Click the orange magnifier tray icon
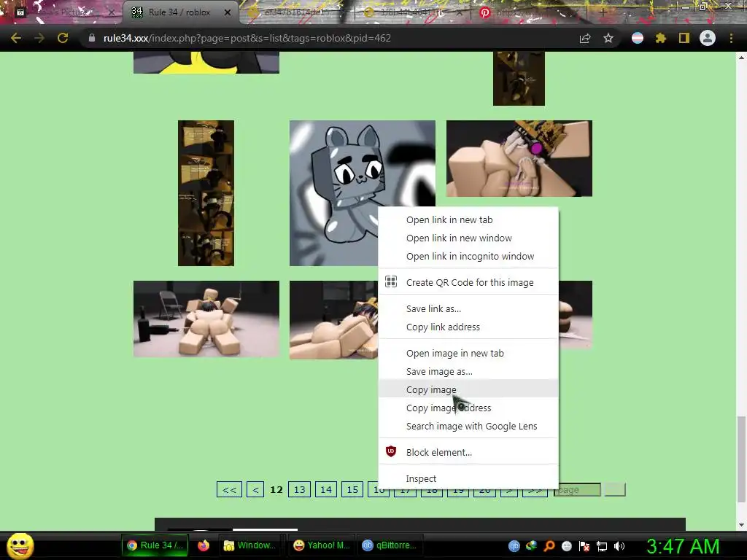The width and height of the screenshot is (747, 560). [x=549, y=546]
